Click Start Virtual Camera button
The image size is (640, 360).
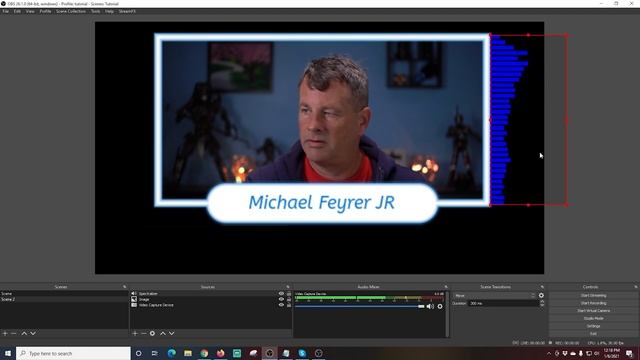click(593, 311)
